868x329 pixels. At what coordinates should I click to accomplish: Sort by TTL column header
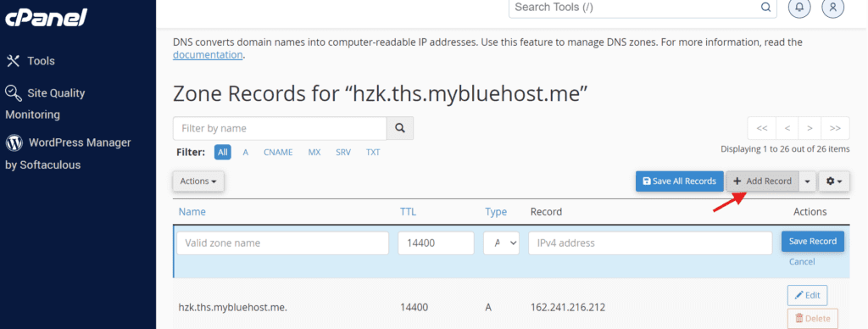(x=408, y=212)
